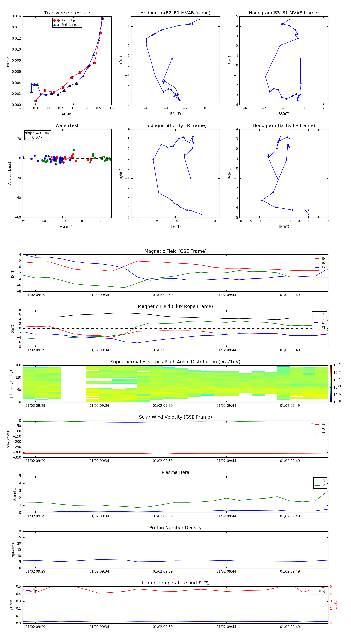The width and height of the screenshot is (351, 644).
Task: Click the '180' tick on pitch angle axis
Action: point(18,365)
